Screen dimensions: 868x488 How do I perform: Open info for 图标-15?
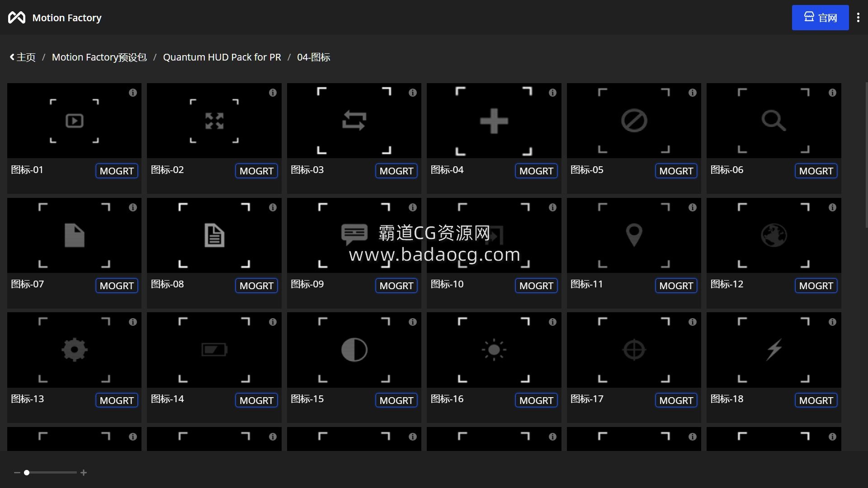(x=413, y=322)
